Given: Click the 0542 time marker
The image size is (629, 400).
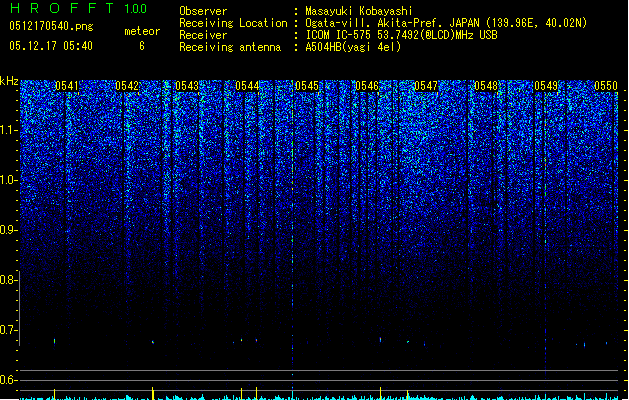Looking at the screenshot, I should click(x=127, y=86).
